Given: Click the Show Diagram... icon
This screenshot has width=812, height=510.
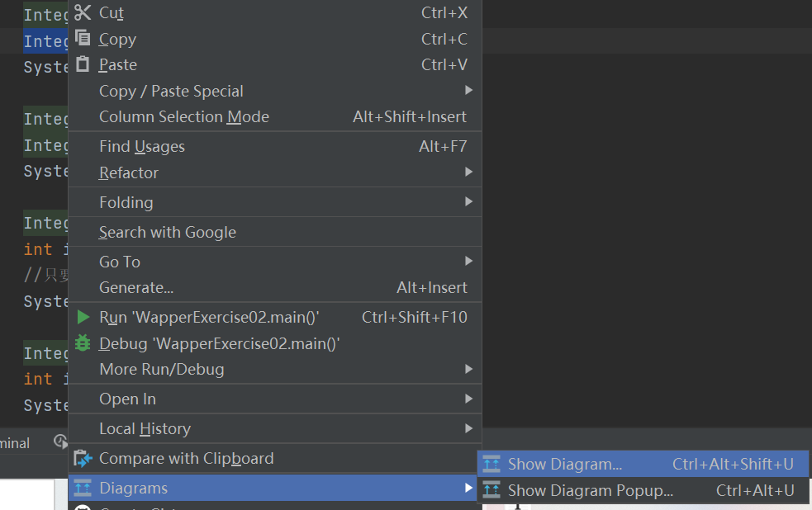Looking at the screenshot, I should coord(491,464).
